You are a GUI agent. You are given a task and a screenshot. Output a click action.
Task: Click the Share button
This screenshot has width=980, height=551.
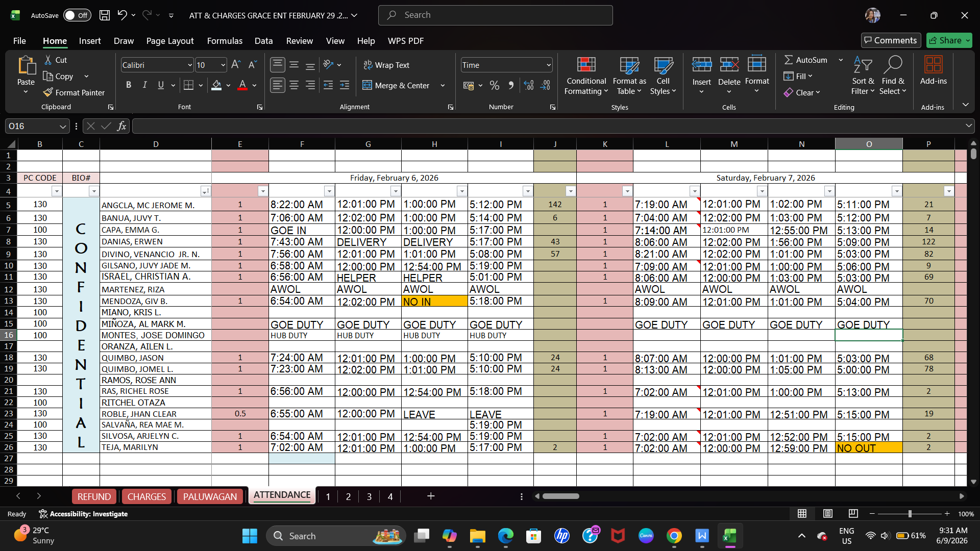click(949, 40)
